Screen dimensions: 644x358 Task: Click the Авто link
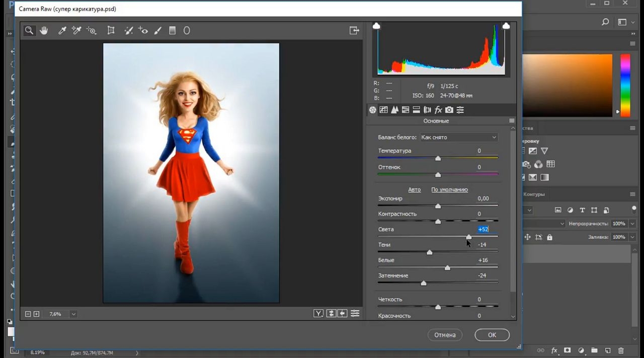414,189
